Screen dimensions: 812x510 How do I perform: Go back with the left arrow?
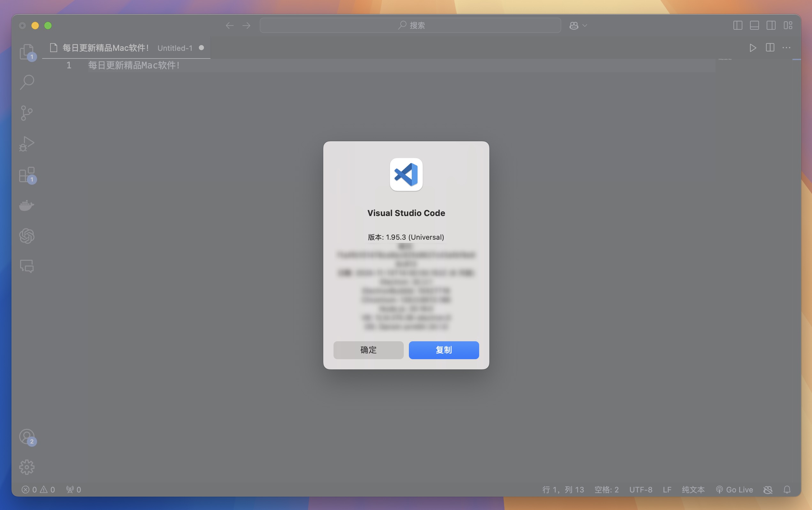pos(230,25)
